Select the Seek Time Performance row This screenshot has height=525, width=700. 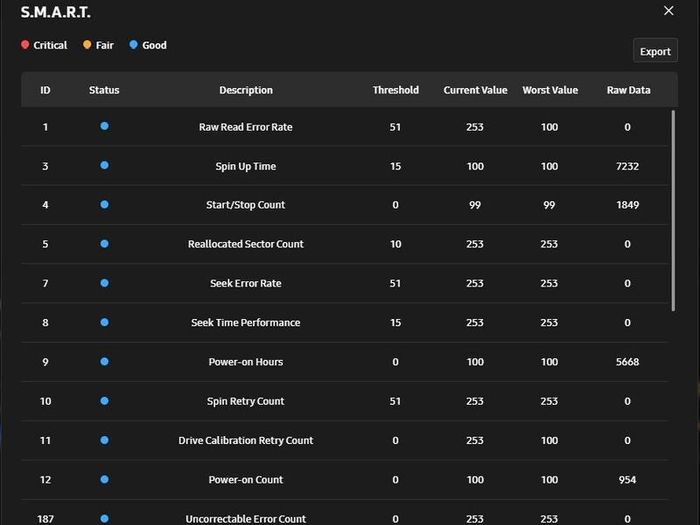pos(345,323)
